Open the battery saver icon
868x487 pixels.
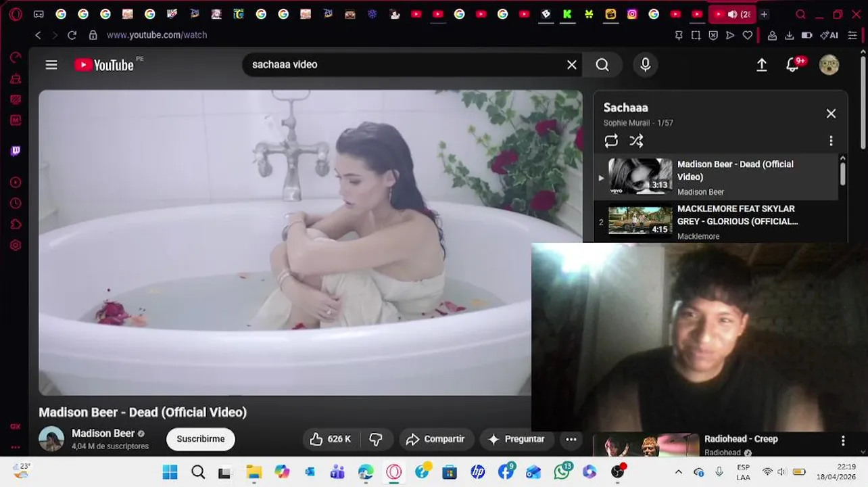pos(806,35)
